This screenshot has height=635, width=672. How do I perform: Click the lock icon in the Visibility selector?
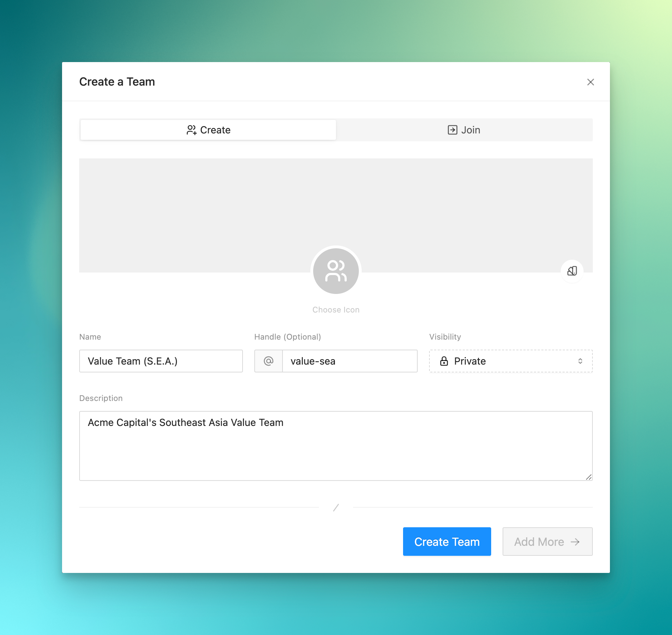pyautogui.click(x=444, y=361)
